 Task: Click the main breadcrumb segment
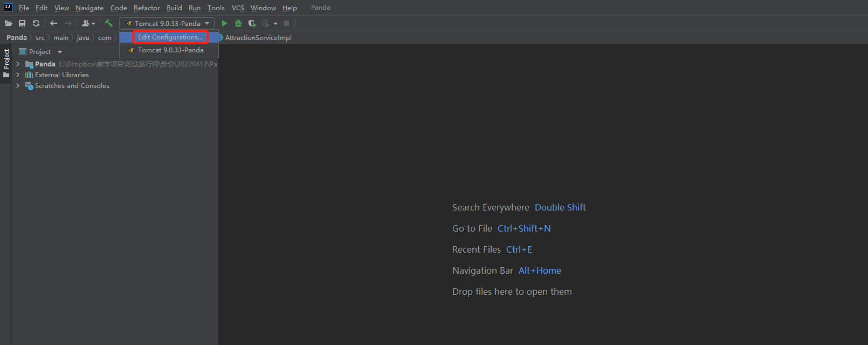click(x=61, y=37)
